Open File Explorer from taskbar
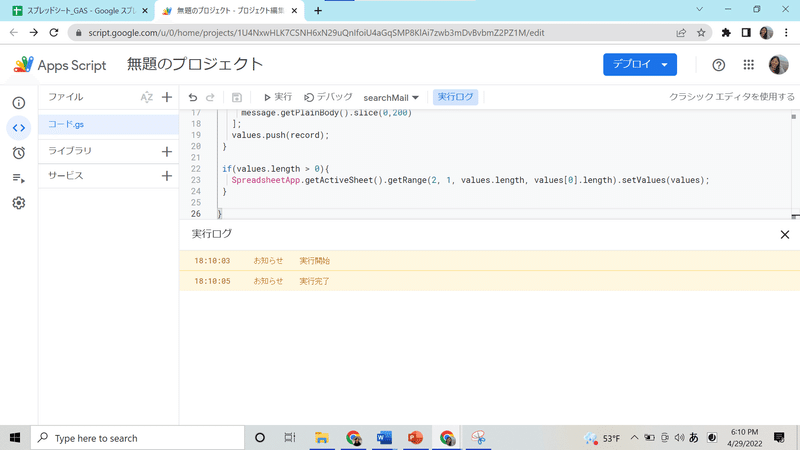The height and width of the screenshot is (450, 800). pyautogui.click(x=321, y=438)
